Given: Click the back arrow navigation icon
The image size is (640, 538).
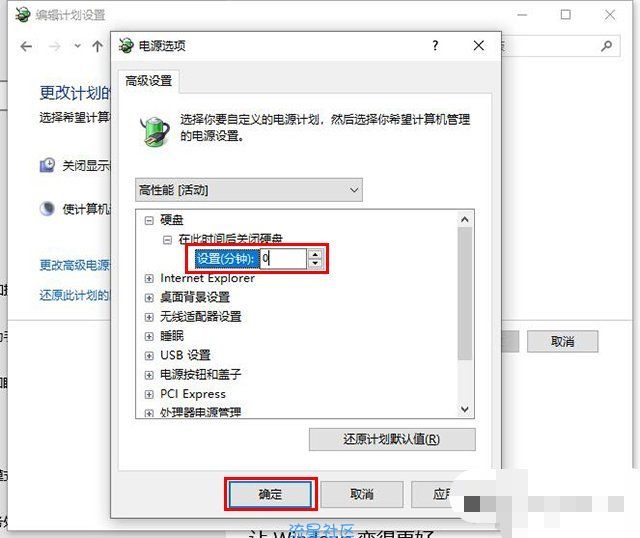Looking at the screenshot, I should click(x=27, y=47).
